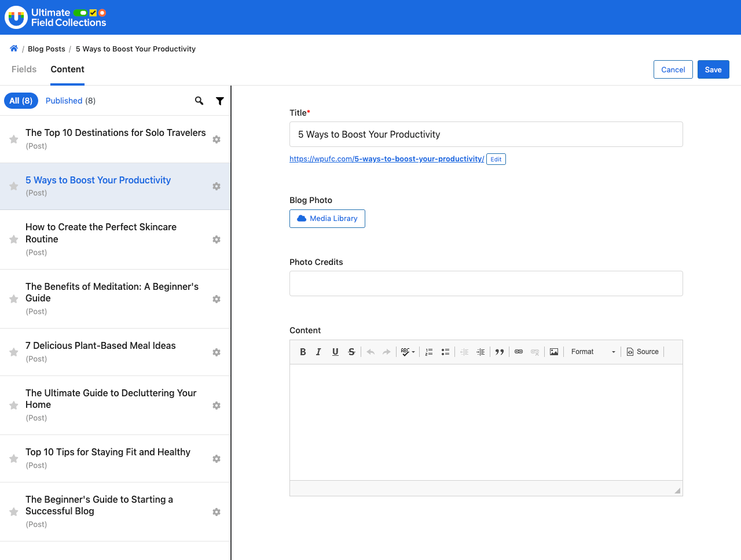741x560 pixels.
Task: Click the Photo Credits input field
Action: tap(486, 283)
